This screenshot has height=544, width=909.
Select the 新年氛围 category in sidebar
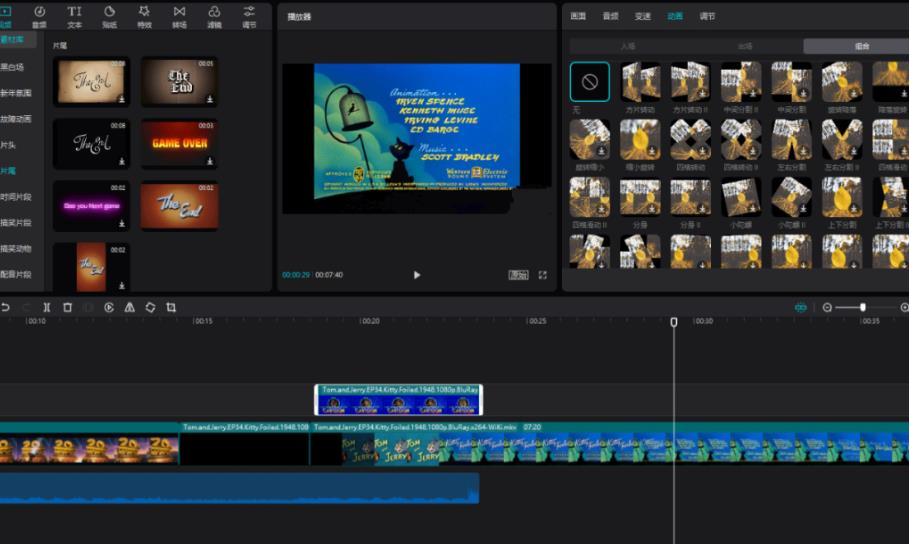point(16,93)
